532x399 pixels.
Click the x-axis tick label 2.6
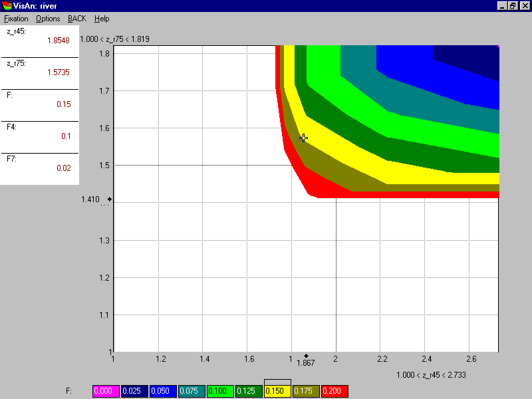[x=471, y=359]
